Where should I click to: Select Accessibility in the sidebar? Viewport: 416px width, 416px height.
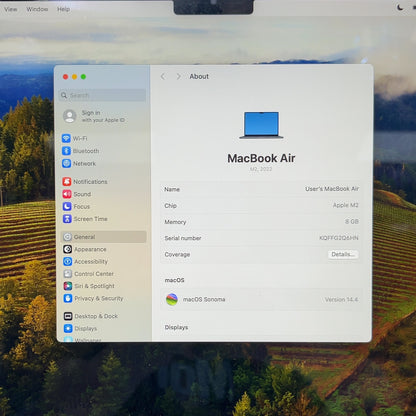tap(85, 261)
